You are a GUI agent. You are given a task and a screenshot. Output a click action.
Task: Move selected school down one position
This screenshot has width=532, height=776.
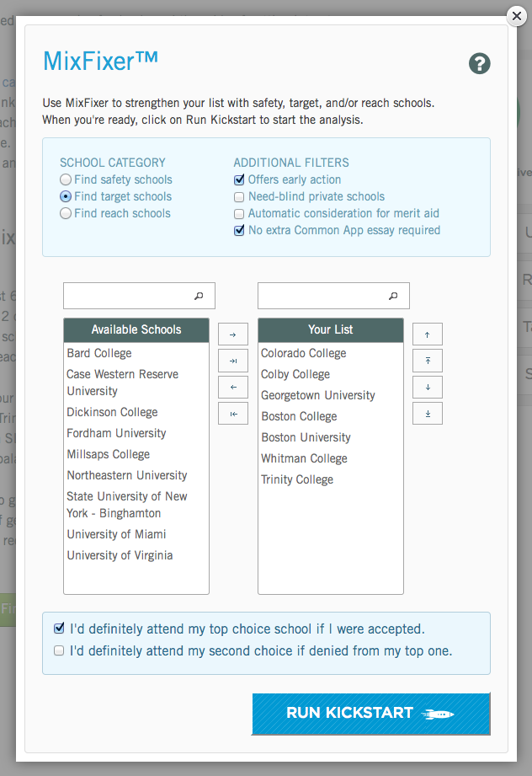(428, 387)
